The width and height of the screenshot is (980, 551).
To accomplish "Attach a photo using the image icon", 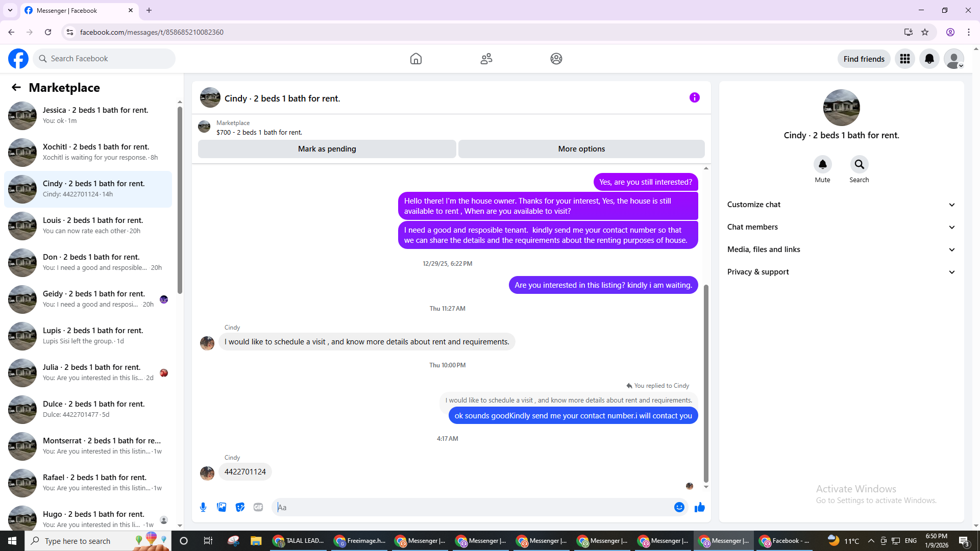I will (222, 507).
